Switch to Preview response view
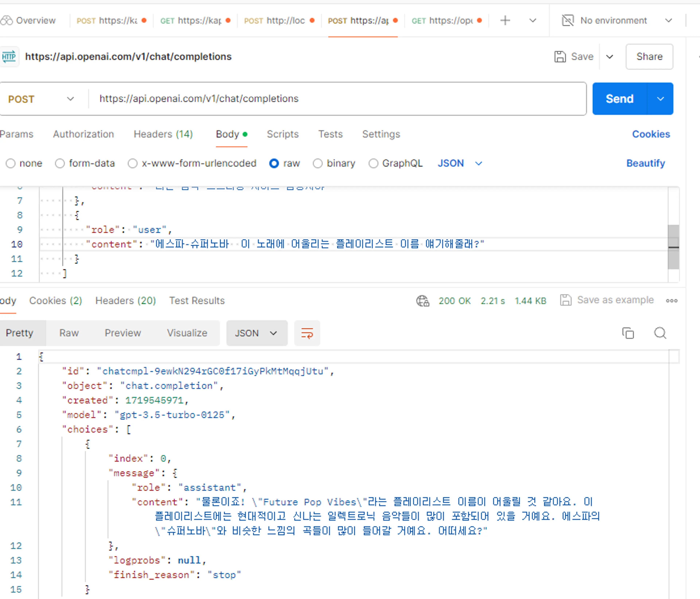The width and height of the screenshot is (700, 599). click(123, 333)
